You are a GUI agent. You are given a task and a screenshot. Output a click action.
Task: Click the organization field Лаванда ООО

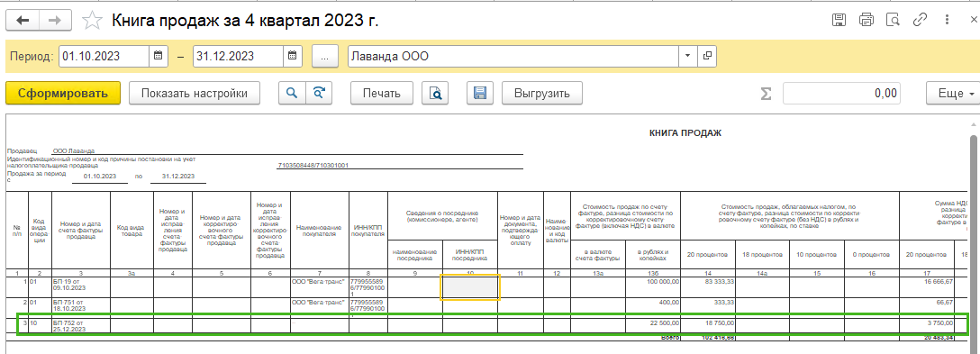coord(513,56)
